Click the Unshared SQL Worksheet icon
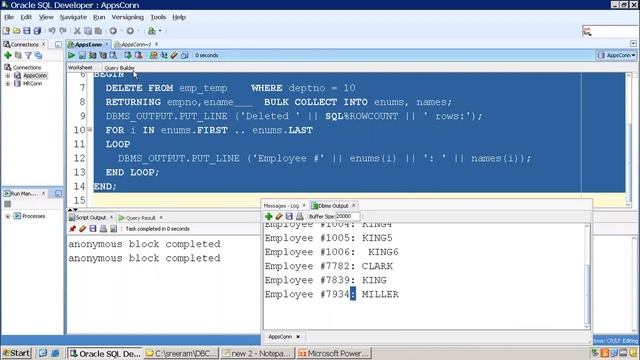The width and height of the screenshot is (640, 360). (x=153, y=55)
